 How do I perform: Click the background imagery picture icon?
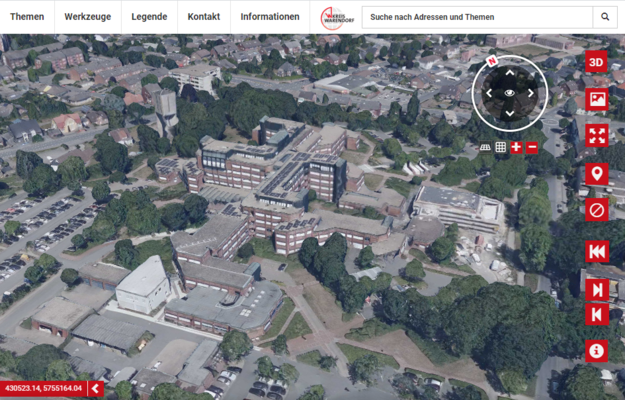(x=597, y=99)
